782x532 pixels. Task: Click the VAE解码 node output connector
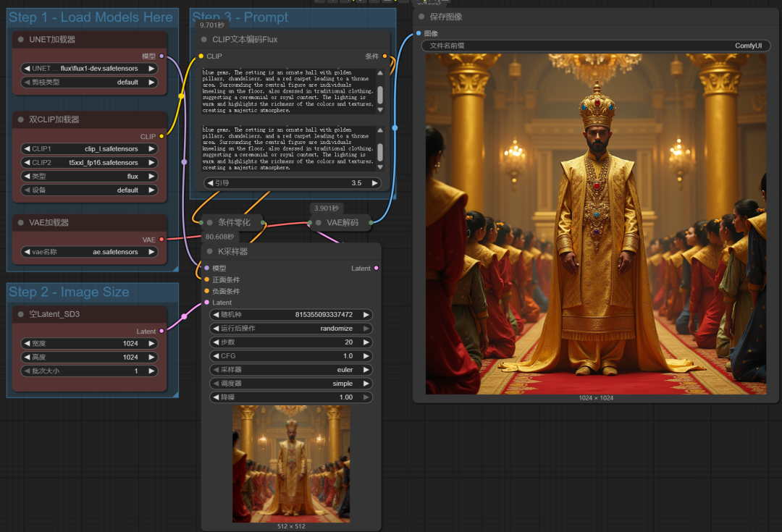pos(371,223)
